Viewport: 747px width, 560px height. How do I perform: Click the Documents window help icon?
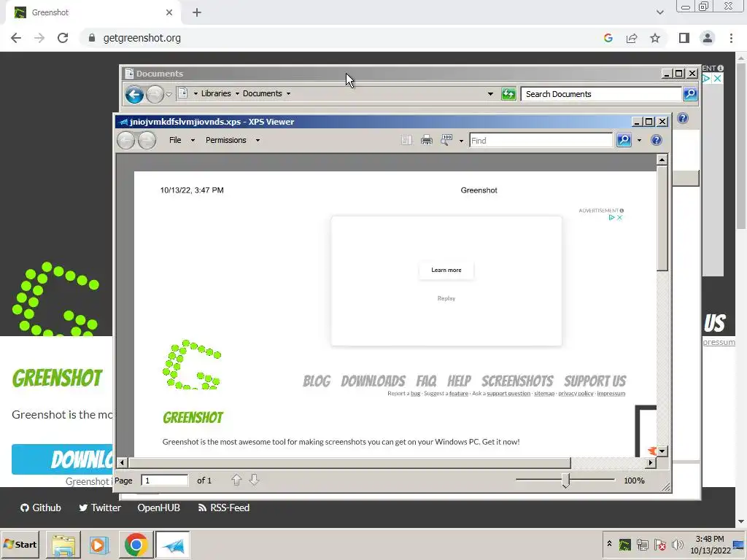tap(682, 118)
